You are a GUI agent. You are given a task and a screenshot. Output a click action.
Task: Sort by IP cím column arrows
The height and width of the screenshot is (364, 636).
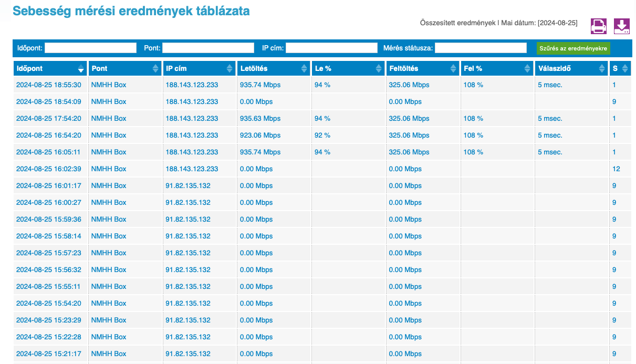click(x=230, y=69)
